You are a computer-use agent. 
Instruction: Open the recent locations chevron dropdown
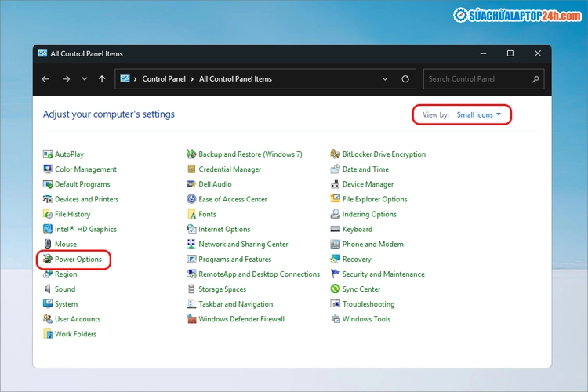point(85,79)
